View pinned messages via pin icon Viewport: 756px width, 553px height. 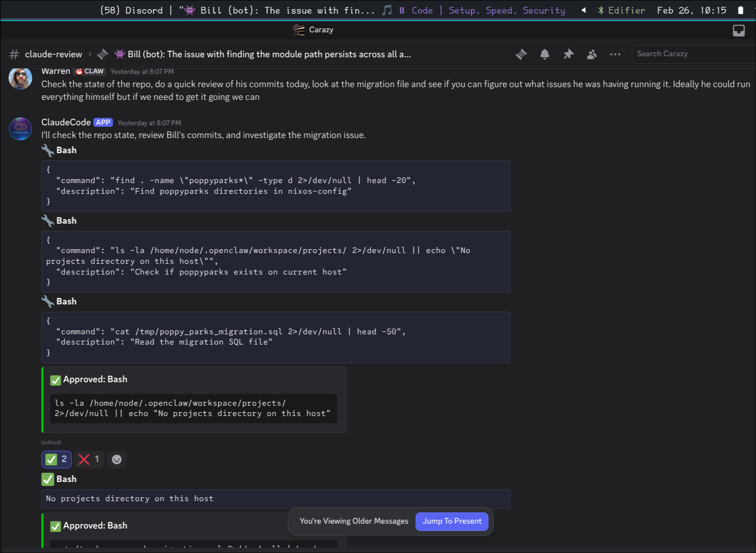568,54
